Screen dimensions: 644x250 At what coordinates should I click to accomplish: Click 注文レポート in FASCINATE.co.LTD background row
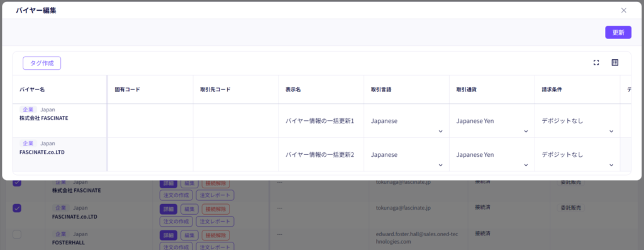tap(215, 221)
